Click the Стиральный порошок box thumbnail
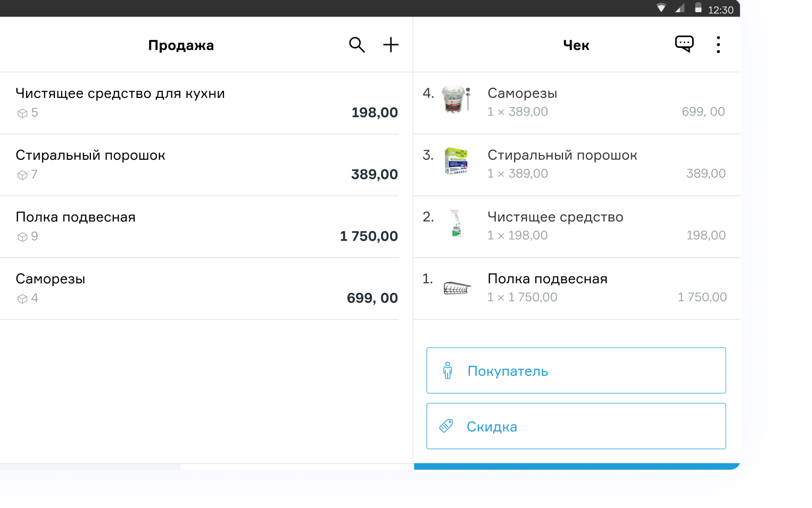This screenshot has height=508, width=812. (456, 162)
